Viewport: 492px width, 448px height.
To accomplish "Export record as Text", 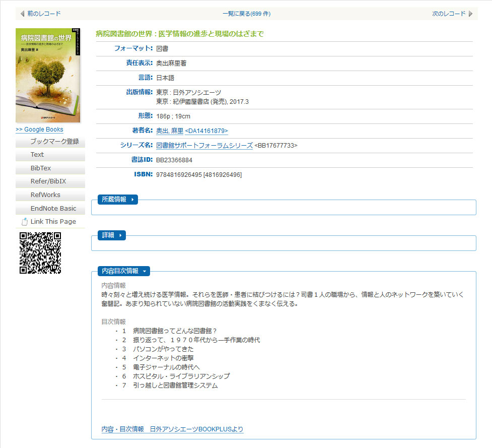I will coord(37,155).
